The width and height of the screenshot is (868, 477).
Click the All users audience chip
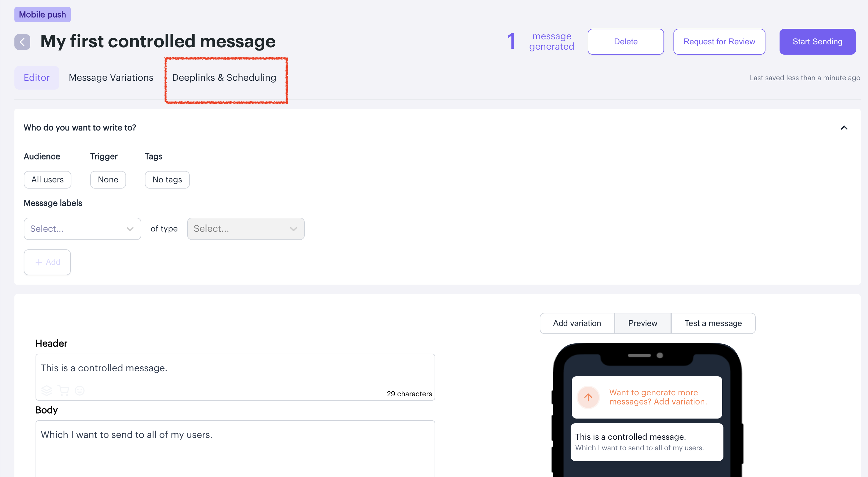click(47, 179)
